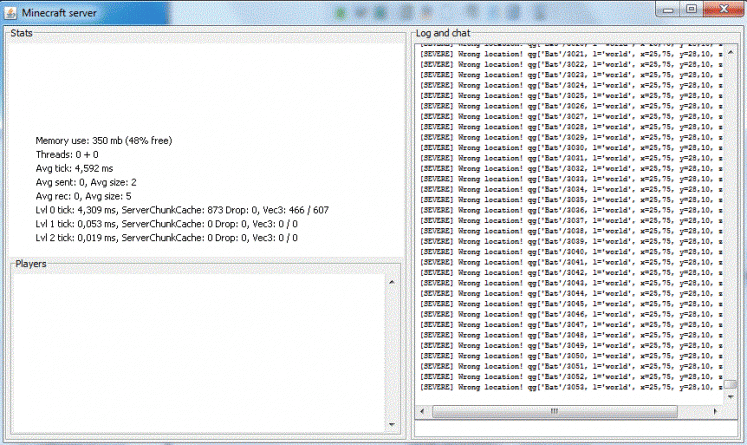Select the SEVERE log line for Bat/3053
The image size is (747, 445).
(x=571, y=387)
